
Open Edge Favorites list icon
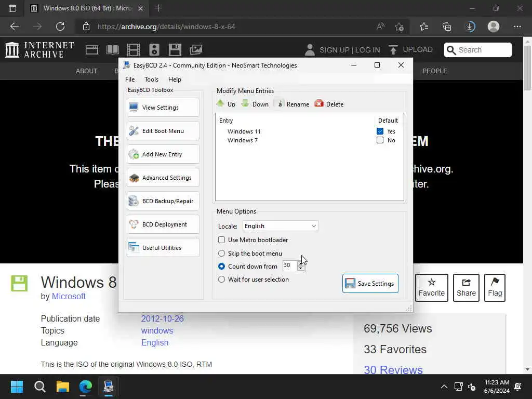(424, 26)
